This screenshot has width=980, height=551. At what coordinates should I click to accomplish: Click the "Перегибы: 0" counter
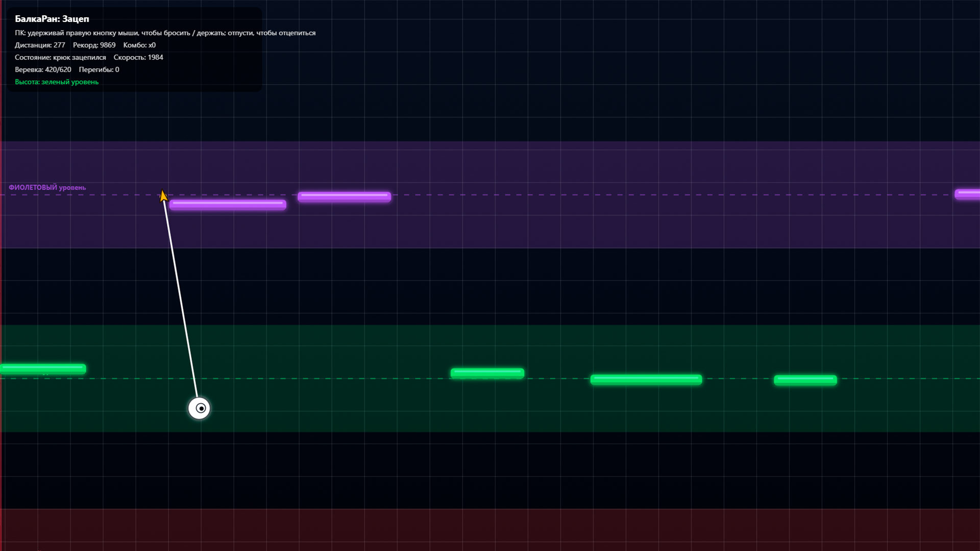point(99,69)
